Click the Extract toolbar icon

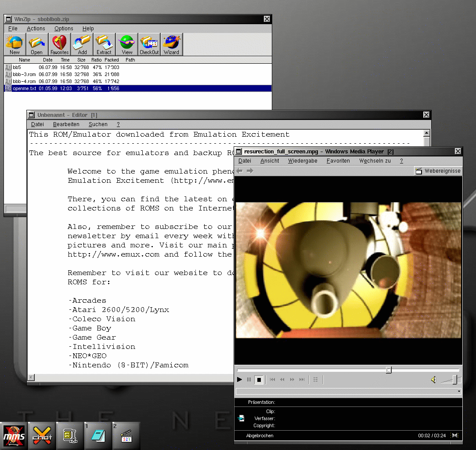(104, 44)
